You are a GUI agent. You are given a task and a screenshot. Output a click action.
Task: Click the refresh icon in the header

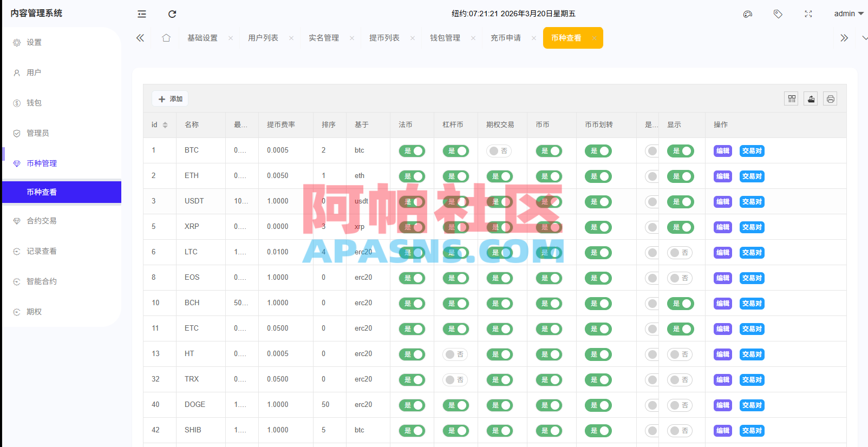click(x=172, y=14)
